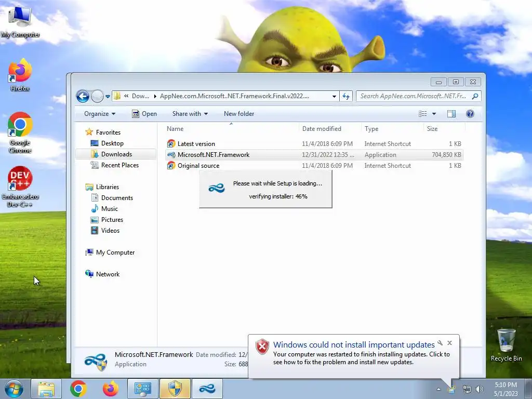Expand address bar history dropdown
This screenshot has height=399, width=532.
[x=334, y=96]
